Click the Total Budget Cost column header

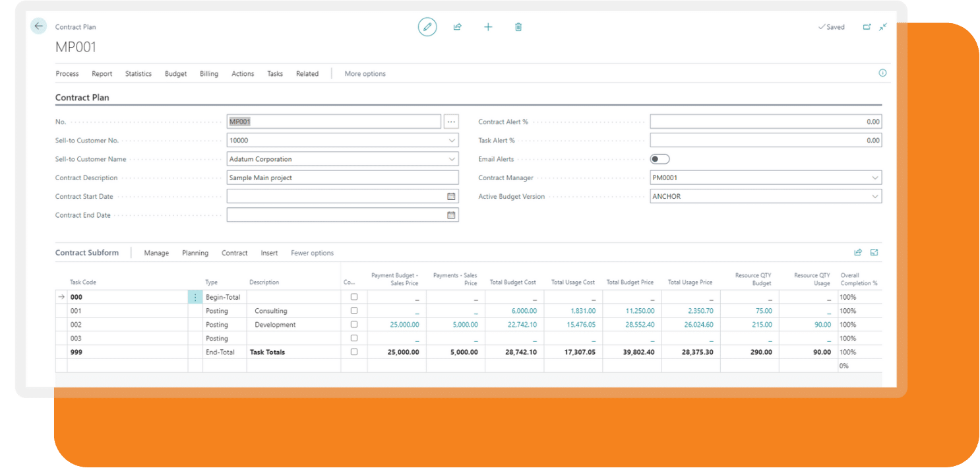tap(512, 283)
